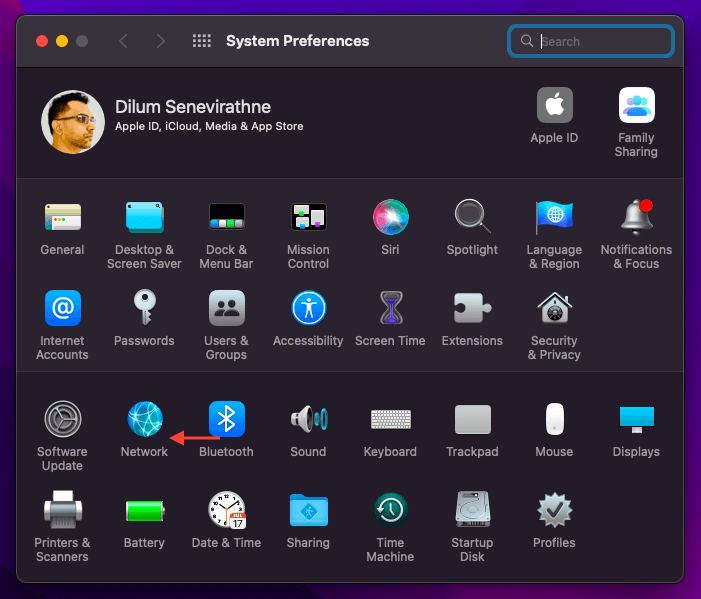This screenshot has width=701, height=599.
Task: Show all preferences grid button
Action: click(x=202, y=41)
